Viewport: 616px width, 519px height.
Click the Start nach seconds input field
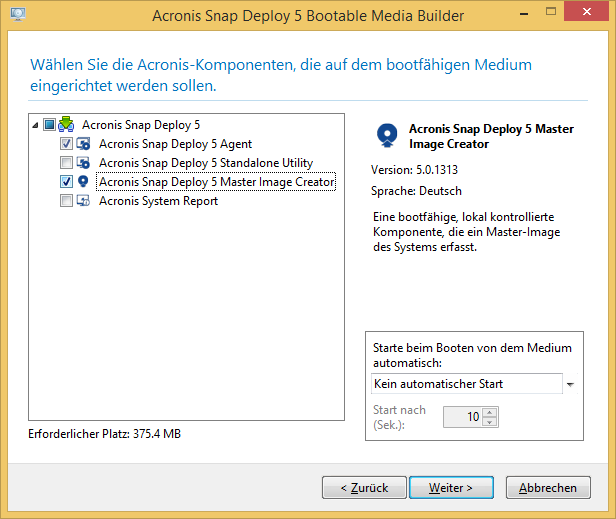coord(464,417)
